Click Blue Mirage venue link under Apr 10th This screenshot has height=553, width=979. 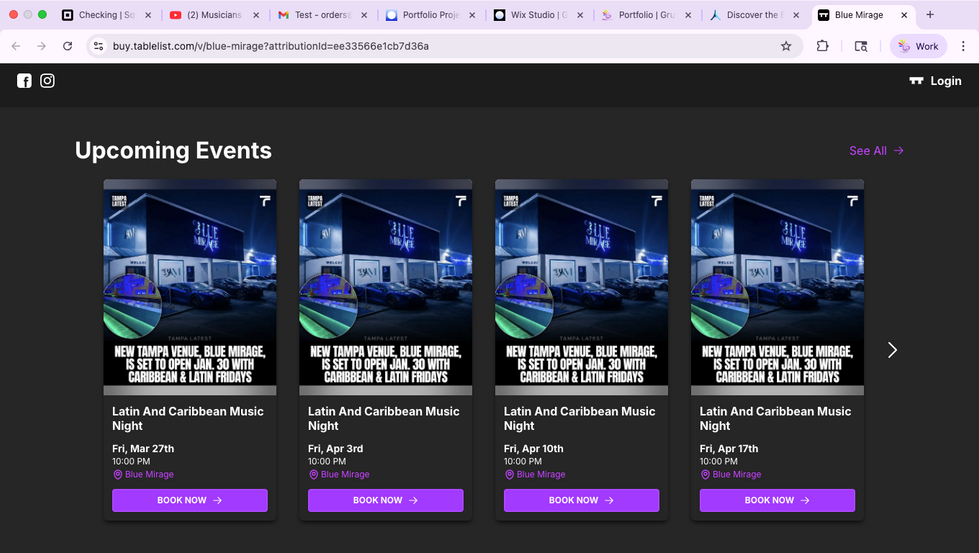pos(534,474)
